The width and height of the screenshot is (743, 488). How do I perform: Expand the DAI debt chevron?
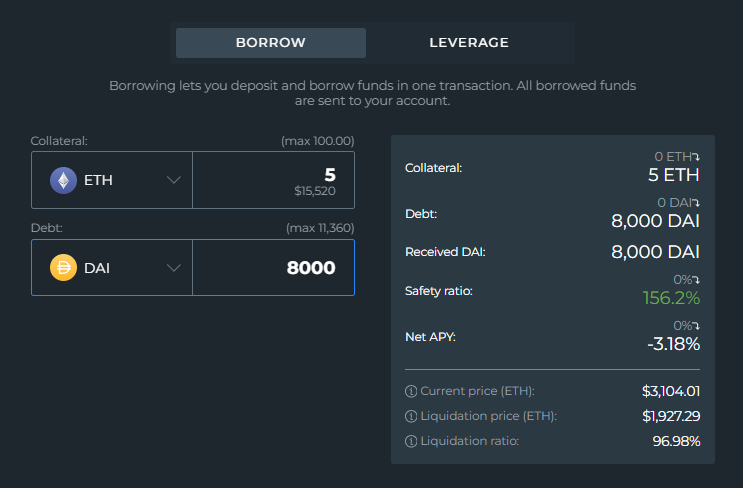174,268
